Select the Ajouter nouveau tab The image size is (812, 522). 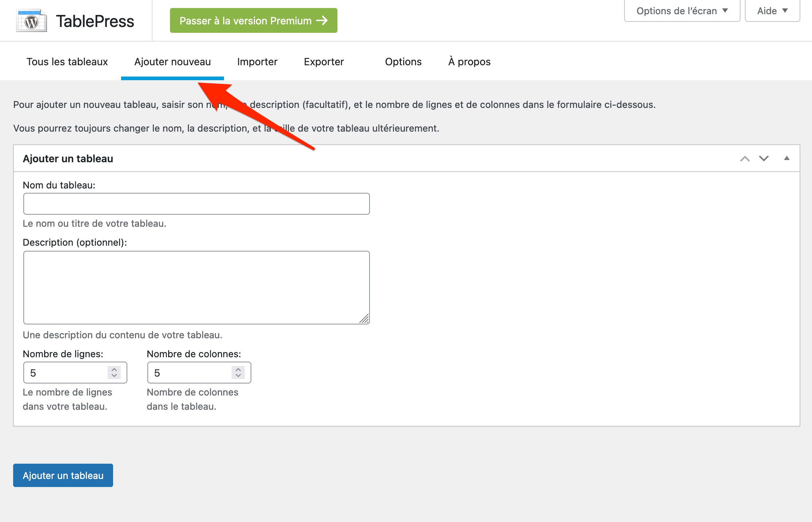click(x=173, y=62)
